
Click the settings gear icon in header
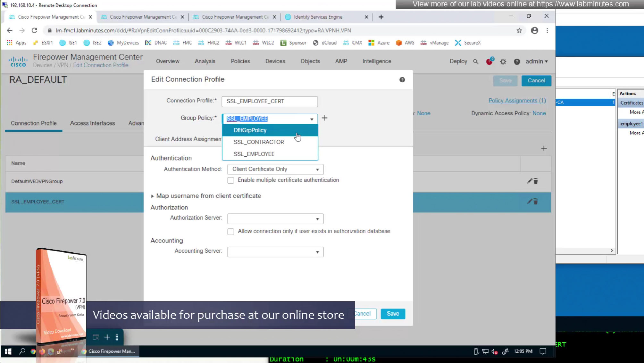click(503, 62)
